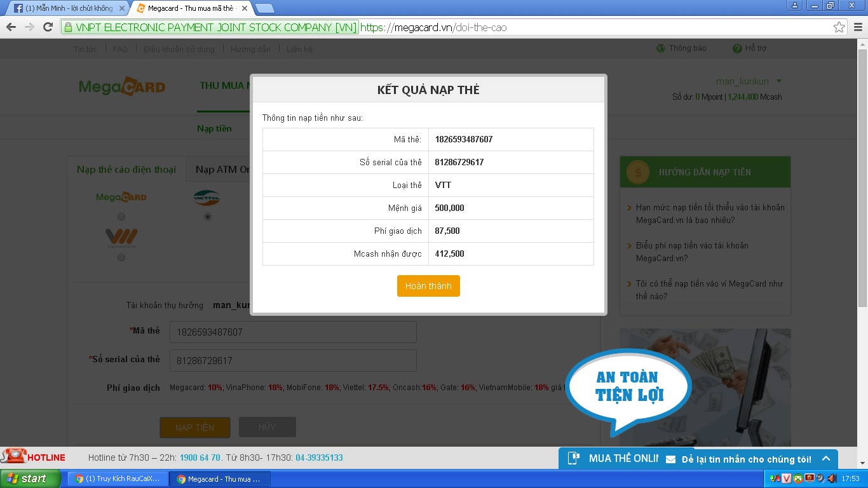Open the Tin tức link
Screen dimensions: 868x488
pyautogui.click(x=85, y=49)
